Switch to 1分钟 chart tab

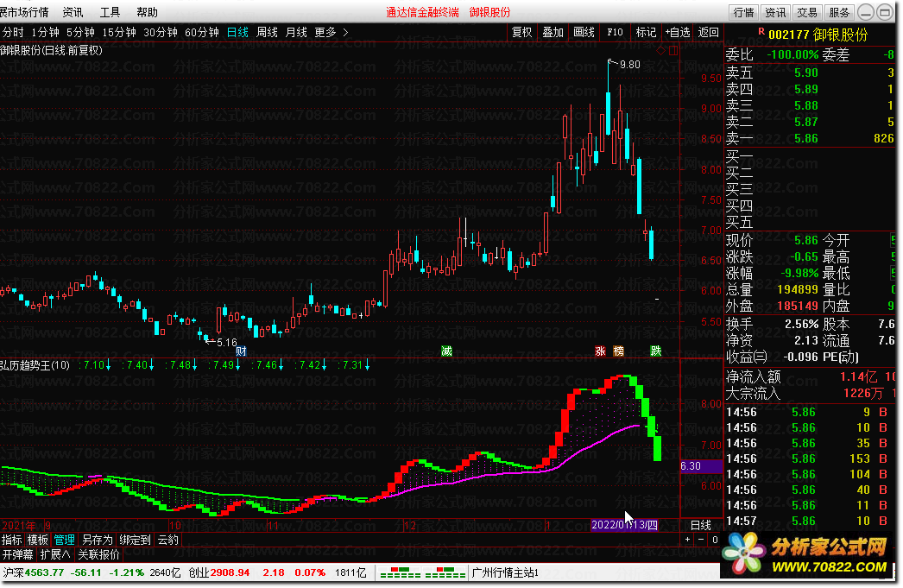point(46,32)
